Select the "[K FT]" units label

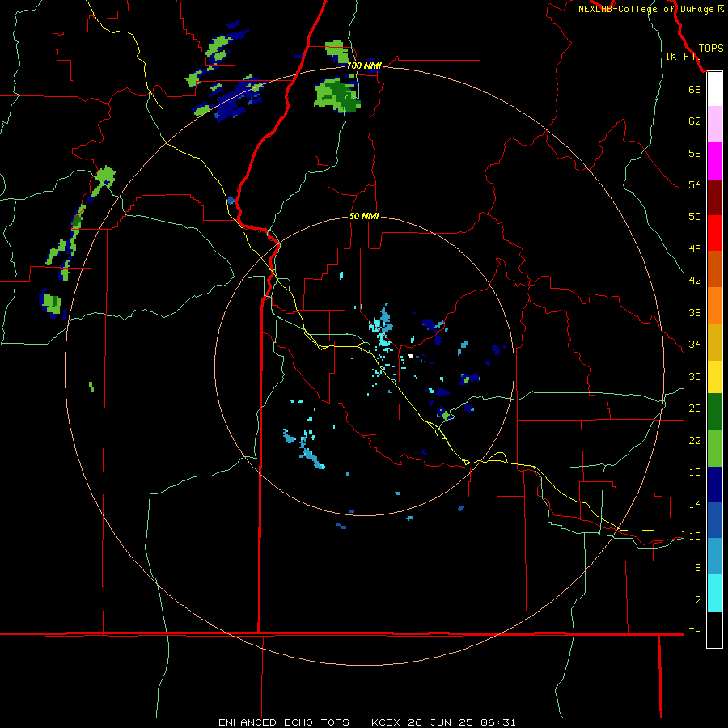684,57
